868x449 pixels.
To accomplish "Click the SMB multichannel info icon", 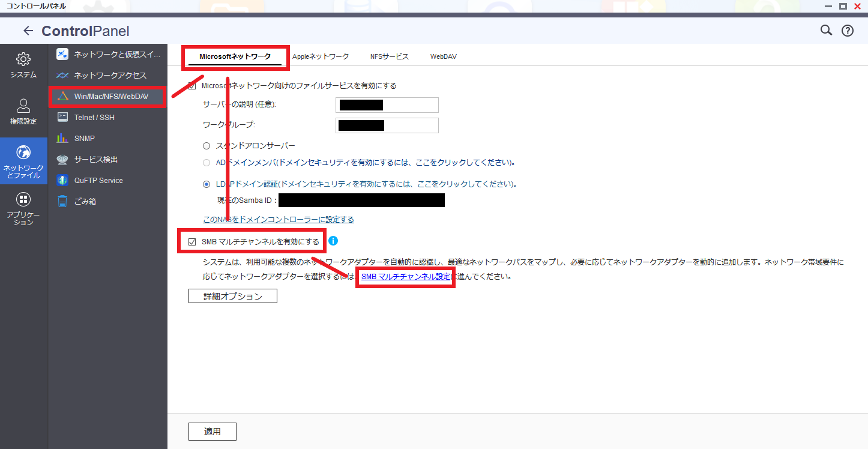I will (333, 241).
